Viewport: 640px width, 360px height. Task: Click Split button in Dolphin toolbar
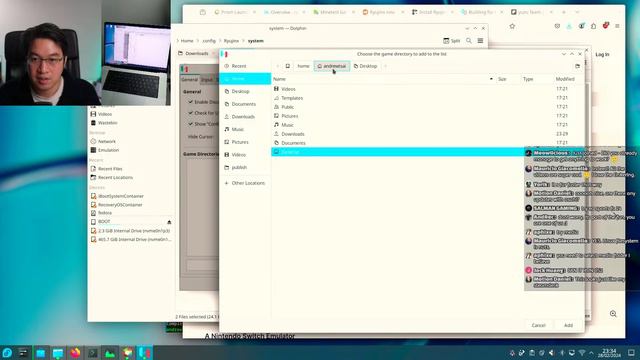click(x=451, y=41)
